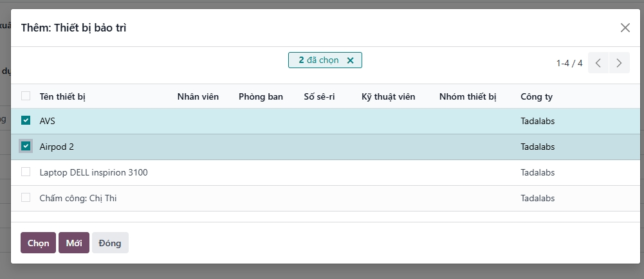
Task: Open Laptop DELL inspirion 3100 row
Action: click(x=326, y=173)
